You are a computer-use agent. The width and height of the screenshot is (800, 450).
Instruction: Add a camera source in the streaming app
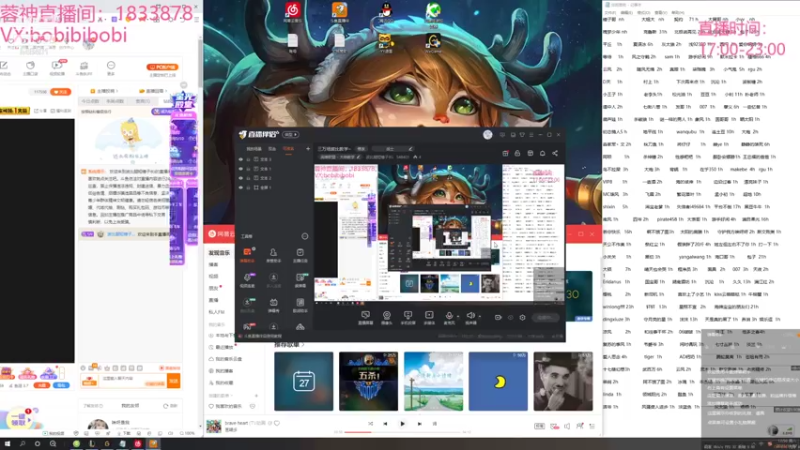point(387,317)
